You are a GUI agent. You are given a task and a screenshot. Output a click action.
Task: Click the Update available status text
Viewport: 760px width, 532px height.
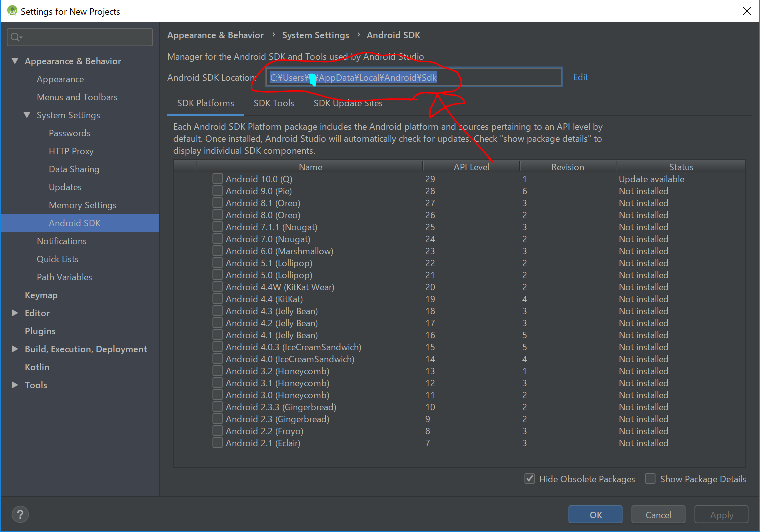651,179
